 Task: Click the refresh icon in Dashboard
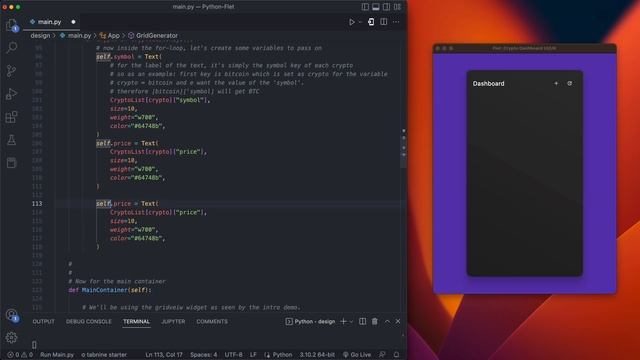point(570,83)
